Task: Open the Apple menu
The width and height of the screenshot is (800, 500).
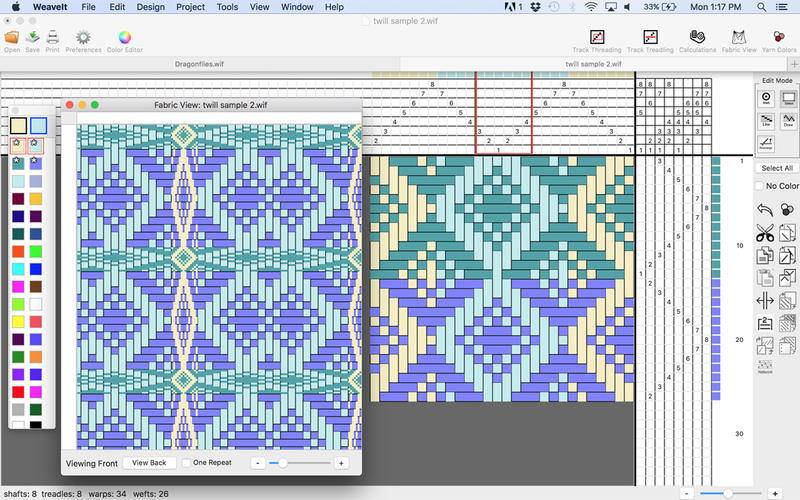Action: (16, 7)
